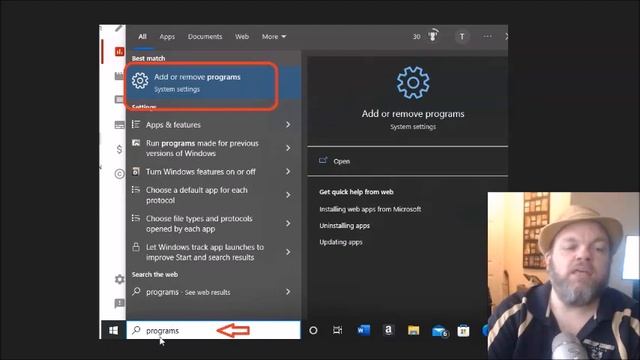Switch to the Web search tab
Viewport: 640px width, 360px height.
pyautogui.click(x=242, y=37)
